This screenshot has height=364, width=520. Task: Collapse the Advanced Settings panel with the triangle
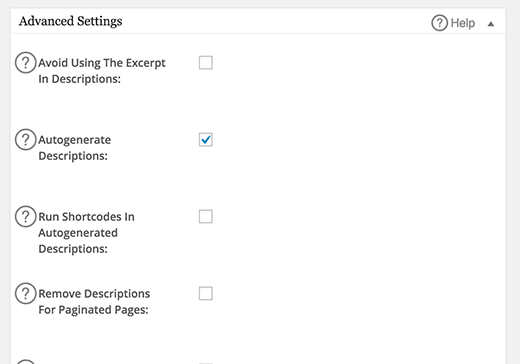pos(491,24)
